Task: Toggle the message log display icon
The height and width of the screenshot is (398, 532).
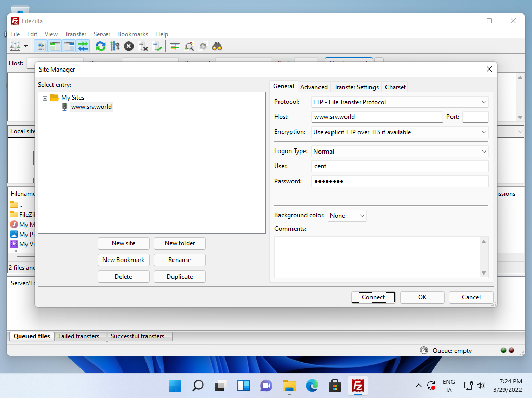Action: tap(41, 46)
